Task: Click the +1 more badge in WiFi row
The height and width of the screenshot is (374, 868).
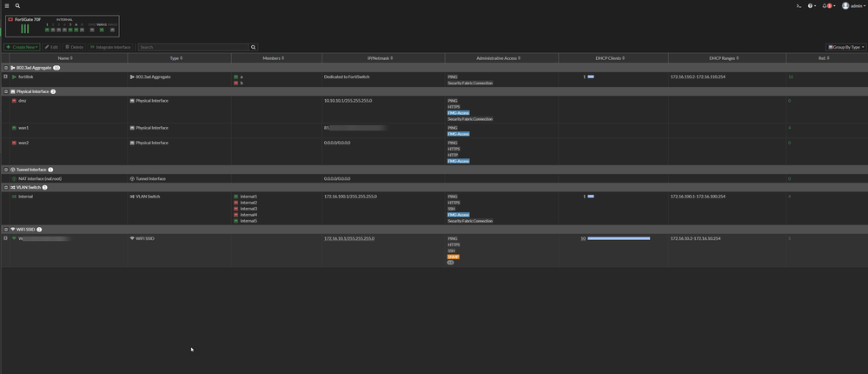Action: [x=450, y=263]
